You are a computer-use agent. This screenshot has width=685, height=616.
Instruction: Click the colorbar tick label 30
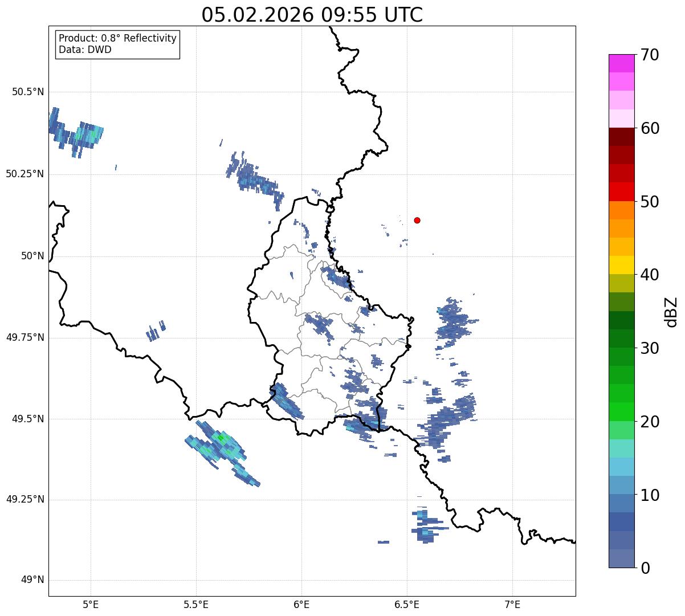[x=650, y=348]
